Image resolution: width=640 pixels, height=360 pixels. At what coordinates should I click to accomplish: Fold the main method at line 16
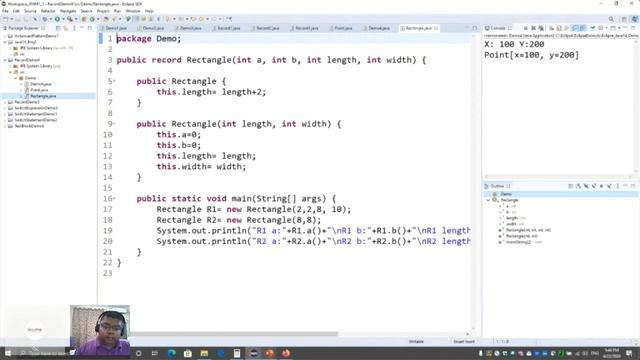tap(114, 198)
